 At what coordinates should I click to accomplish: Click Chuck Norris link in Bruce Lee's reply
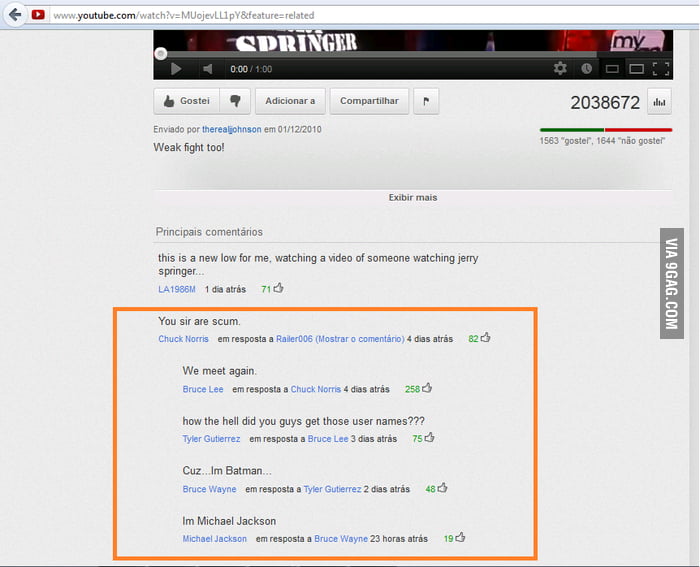[x=316, y=389]
